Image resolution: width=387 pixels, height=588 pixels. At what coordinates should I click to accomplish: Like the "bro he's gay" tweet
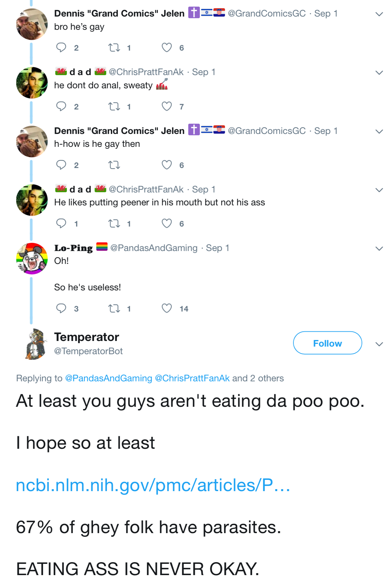[167, 48]
